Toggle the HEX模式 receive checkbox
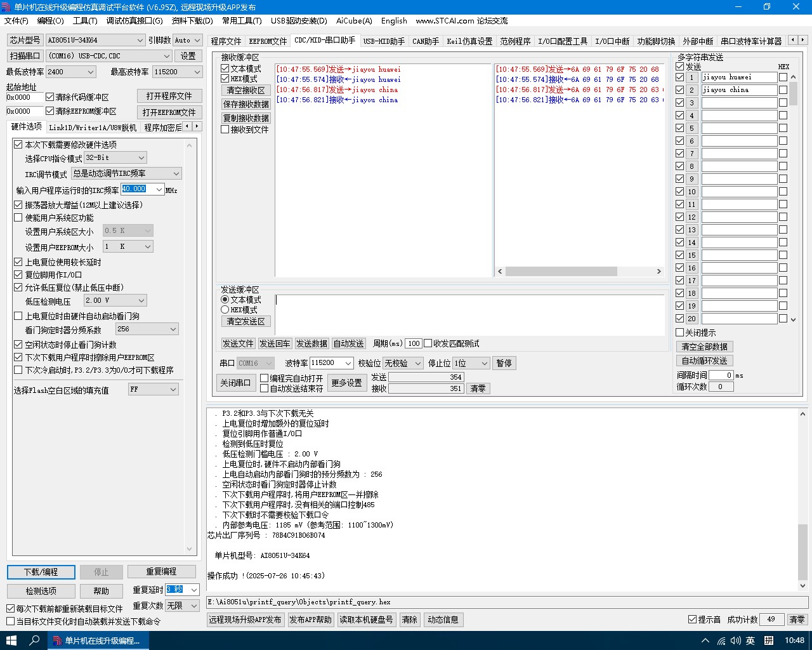The image size is (812, 650). 225,79
